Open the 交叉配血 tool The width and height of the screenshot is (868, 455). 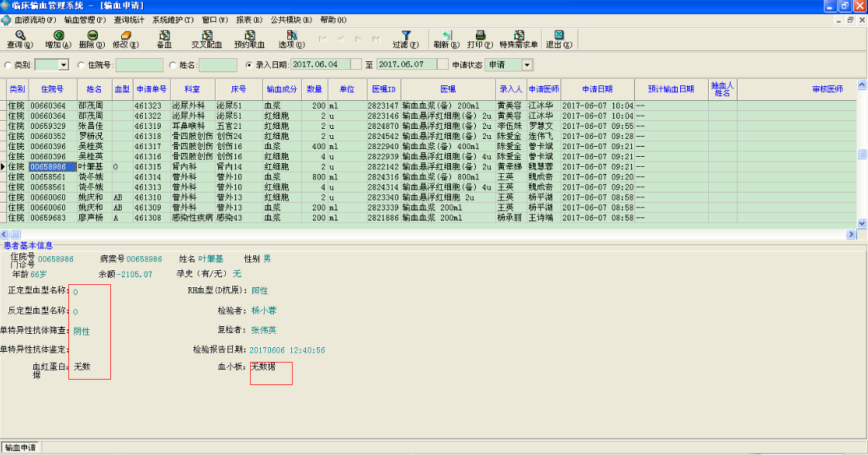coord(207,40)
